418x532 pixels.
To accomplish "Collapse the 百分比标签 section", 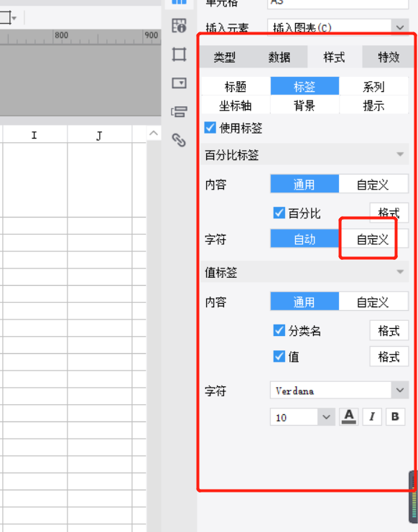I will [x=400, y=154].
